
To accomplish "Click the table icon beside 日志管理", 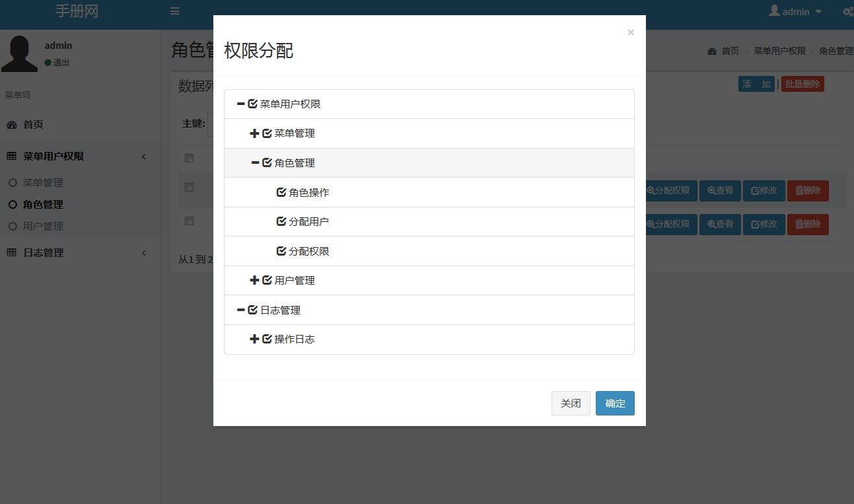I will (11, 253).
